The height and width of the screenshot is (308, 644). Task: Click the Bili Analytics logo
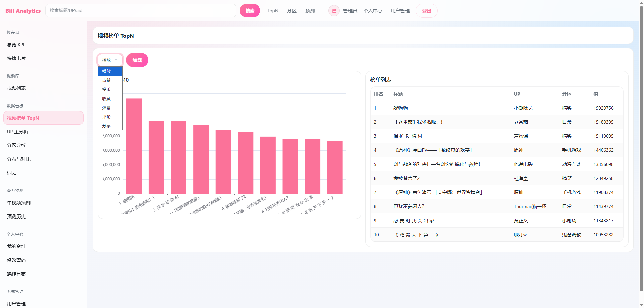click(23, 11)
